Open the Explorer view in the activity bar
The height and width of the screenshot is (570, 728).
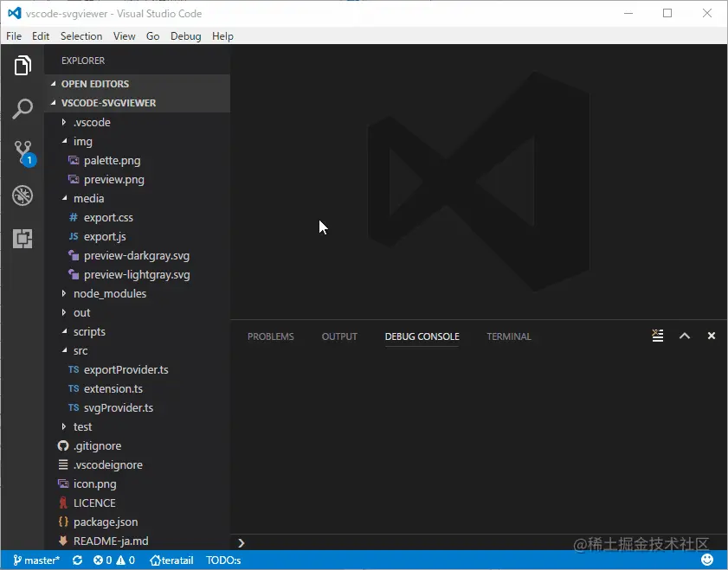(x=23, y=66)
